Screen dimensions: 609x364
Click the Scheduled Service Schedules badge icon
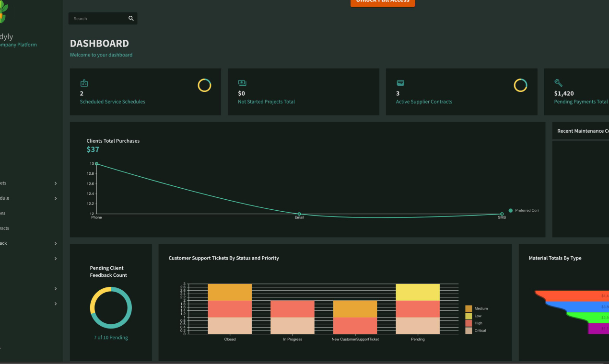(x=84, y=83)
